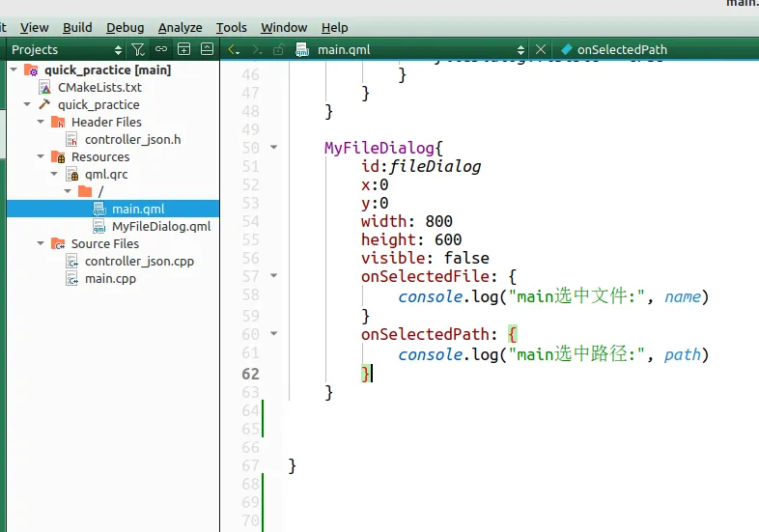Screen dimensions: 759x532
Task: Click the CMakeLists.txt file icon
Action: click(45, 88)
